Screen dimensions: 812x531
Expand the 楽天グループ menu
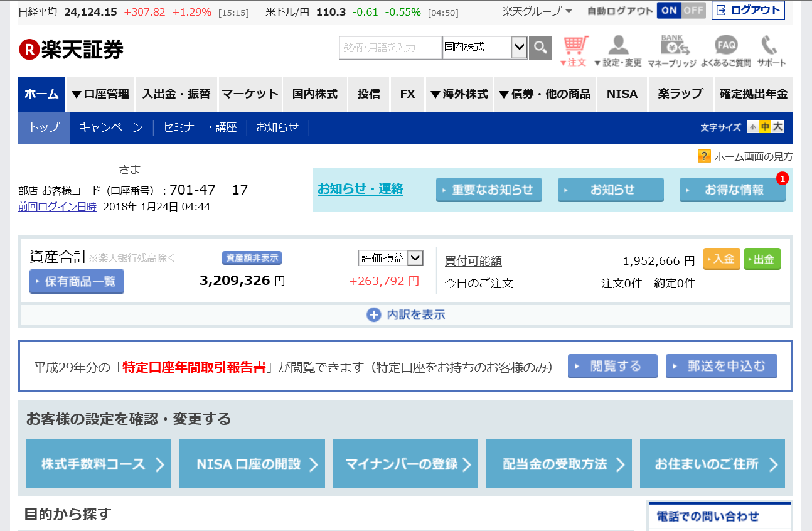pyautogui.click(x=537, y=11)
